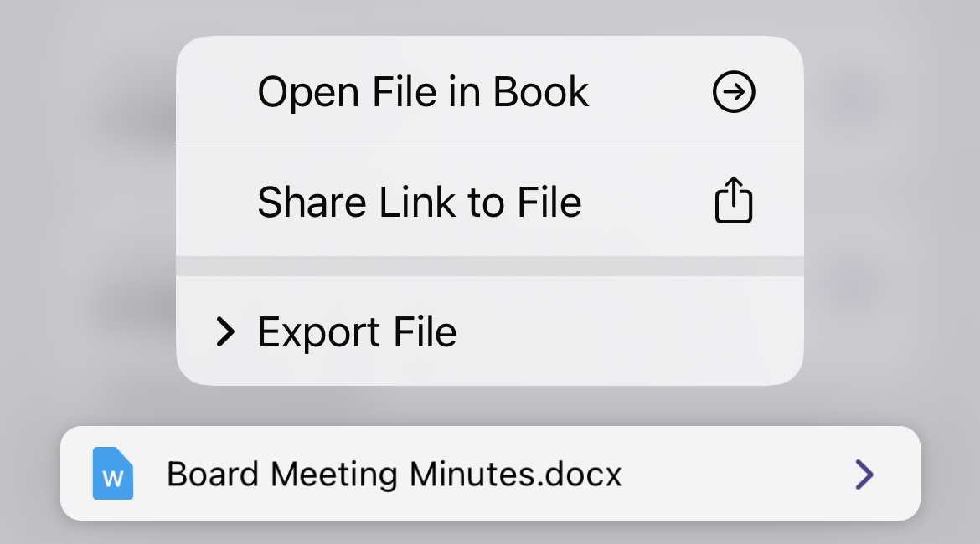Select Share Link to File
The height and width of the screenshot is (544, 980).
pyautogui.click(x=420, y=201)
